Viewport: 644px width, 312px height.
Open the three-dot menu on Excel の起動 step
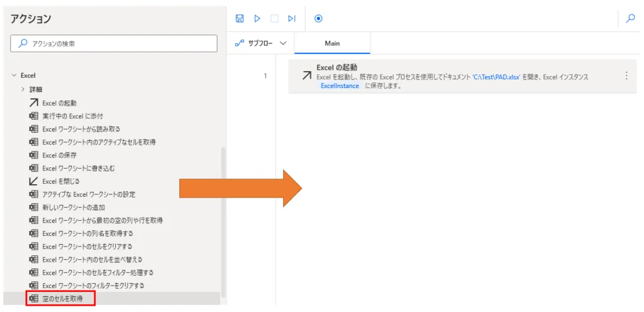pos(626,75)
